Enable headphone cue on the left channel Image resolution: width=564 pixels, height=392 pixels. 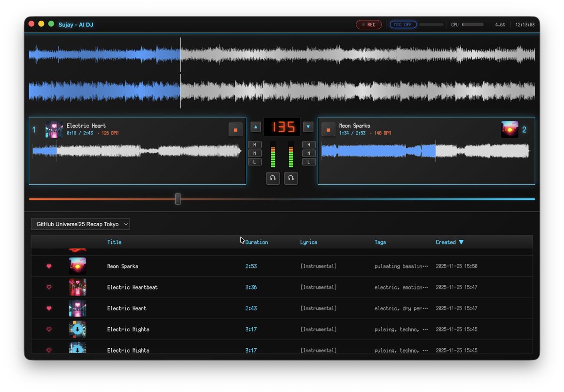(273, 178)
